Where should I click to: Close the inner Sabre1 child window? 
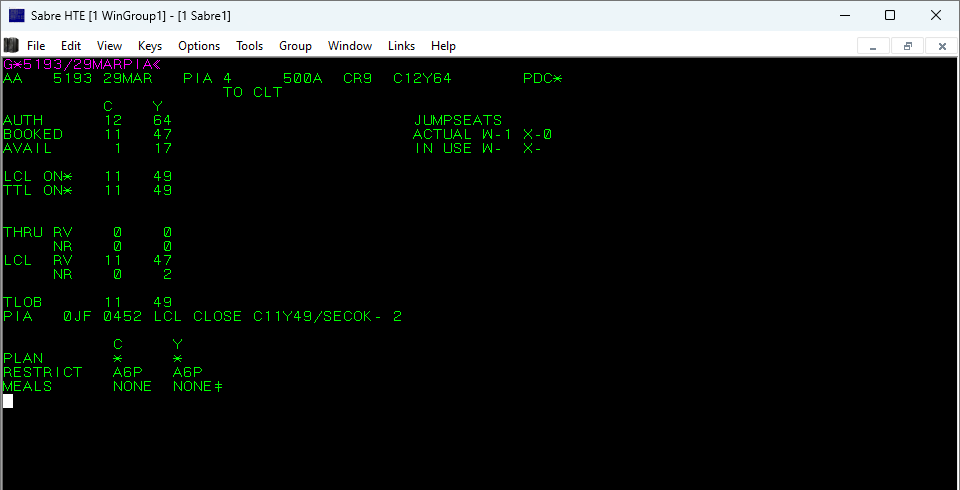point(941,46)
